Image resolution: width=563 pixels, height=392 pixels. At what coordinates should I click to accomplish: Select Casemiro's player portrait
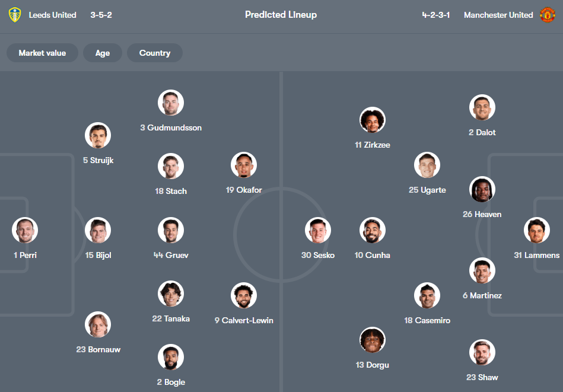[x=427, y=295]
